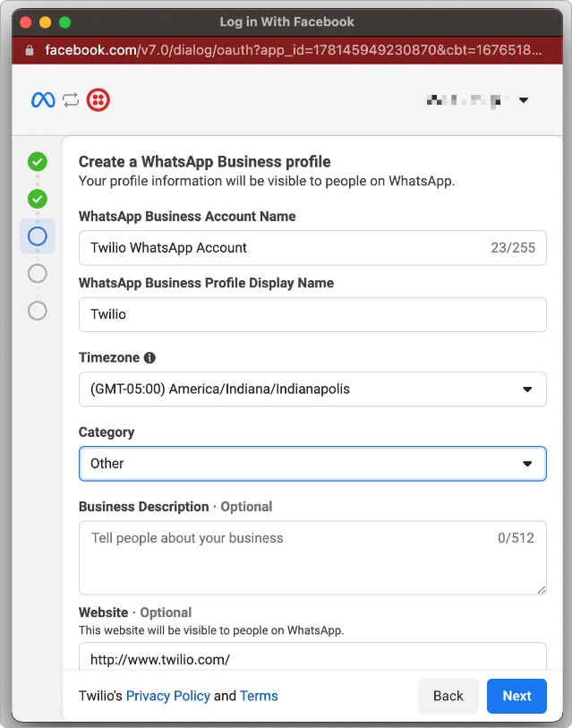Click the yellow macOS minimize button
The height and width of the screenshot is (728, 572).
coord(45,22)
